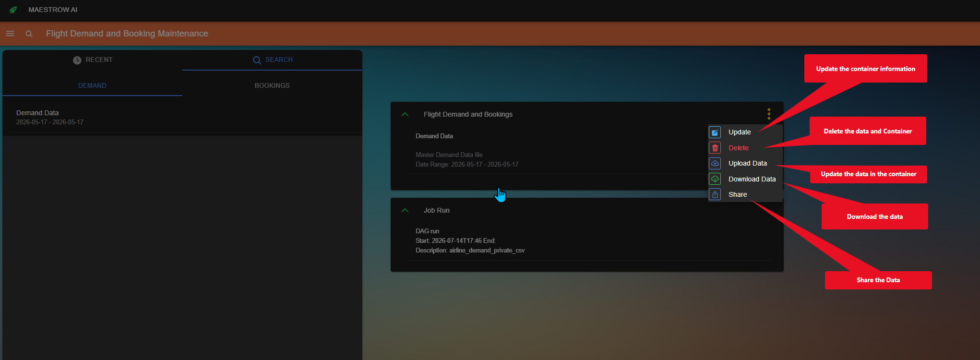Screen dimensions: 980x360
Task: Choose Delete from the context menu
Action: tap(745, 148)
